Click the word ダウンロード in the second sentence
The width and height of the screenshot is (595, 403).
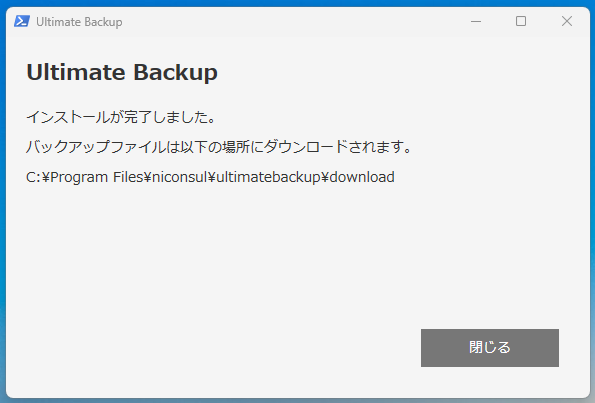[305, 146]
